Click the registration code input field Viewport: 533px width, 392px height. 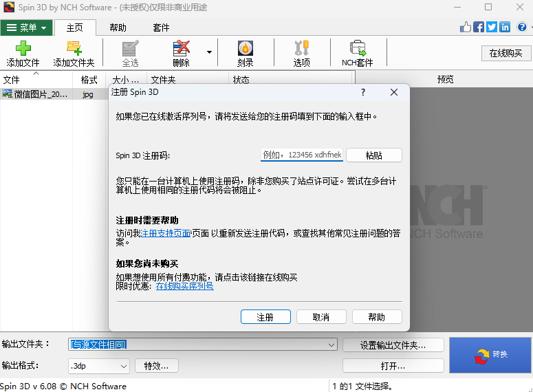(x=301, y=155)
